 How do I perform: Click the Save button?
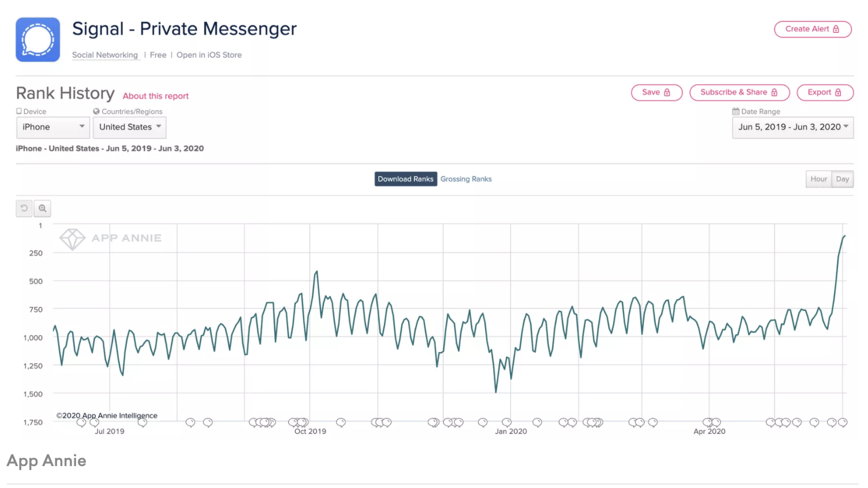[x=656, y=92]
